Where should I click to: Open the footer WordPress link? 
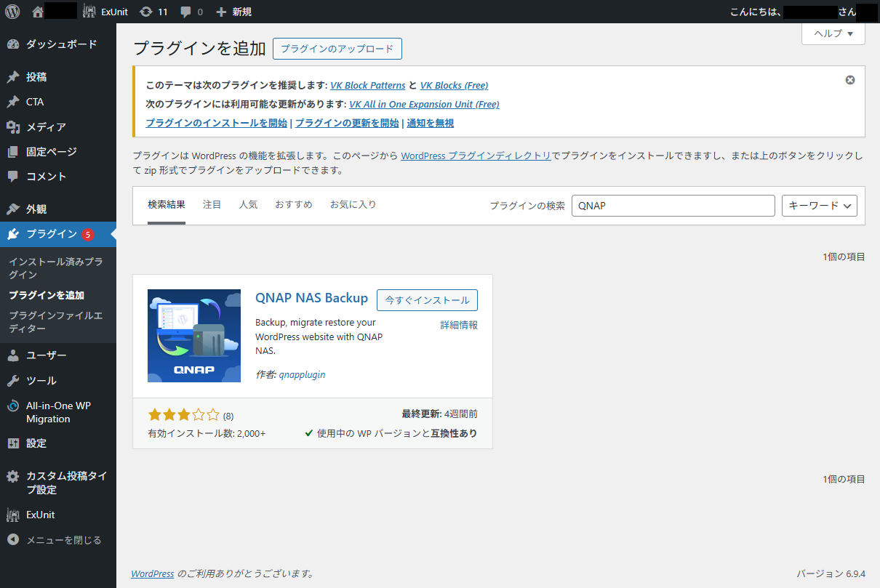pos(153,574)
